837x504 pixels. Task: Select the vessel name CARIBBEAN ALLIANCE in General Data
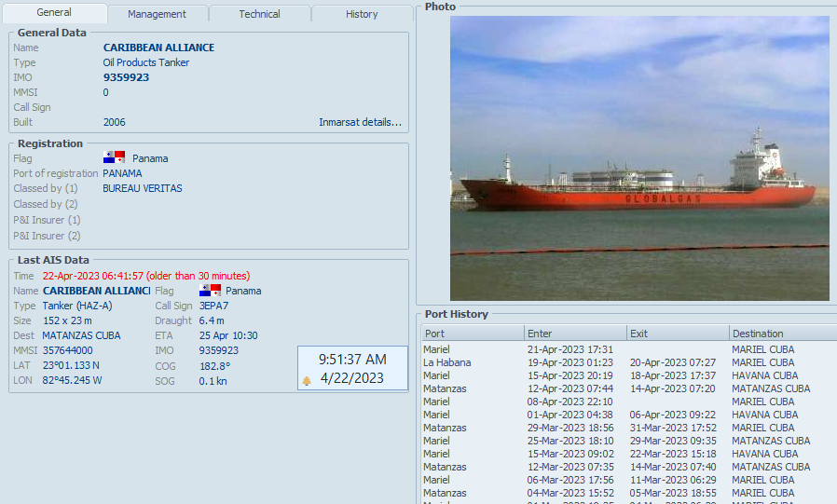pos(159,48)
